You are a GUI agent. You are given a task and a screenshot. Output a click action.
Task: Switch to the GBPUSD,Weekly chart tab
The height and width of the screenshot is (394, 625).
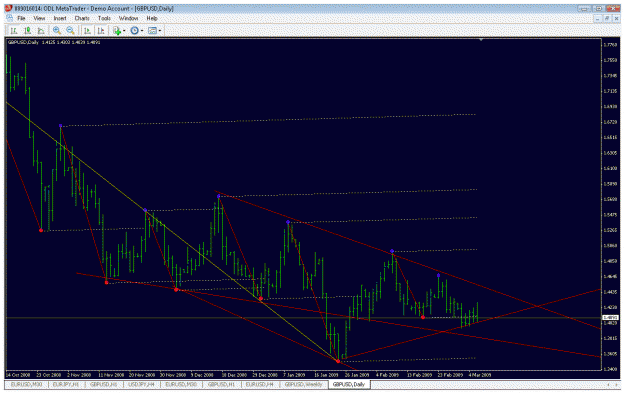click(x=303, y=385)
